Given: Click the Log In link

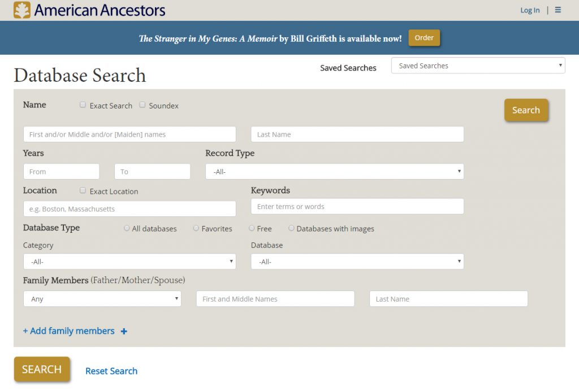Looking at the screenshot, I should (x=530, y=10).
